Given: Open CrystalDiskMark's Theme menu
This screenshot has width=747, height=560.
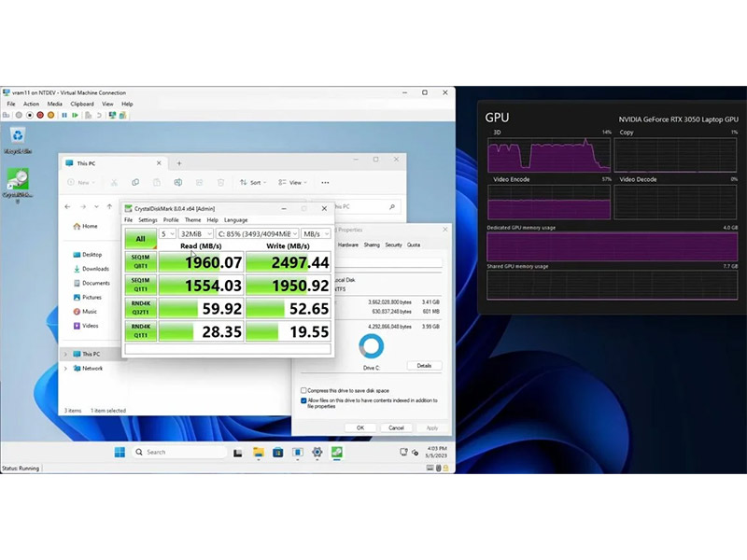Looking at the screenshot, I should coord(192,220).
